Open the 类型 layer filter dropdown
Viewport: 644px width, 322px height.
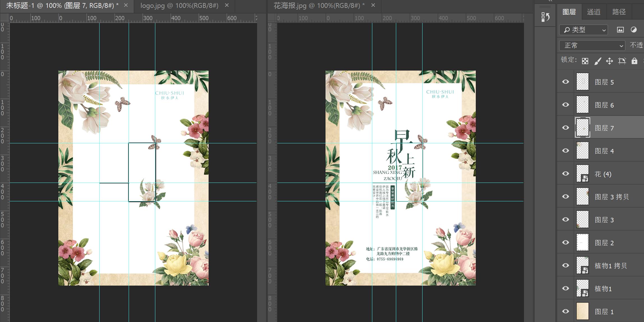click(x=583, y=30)
